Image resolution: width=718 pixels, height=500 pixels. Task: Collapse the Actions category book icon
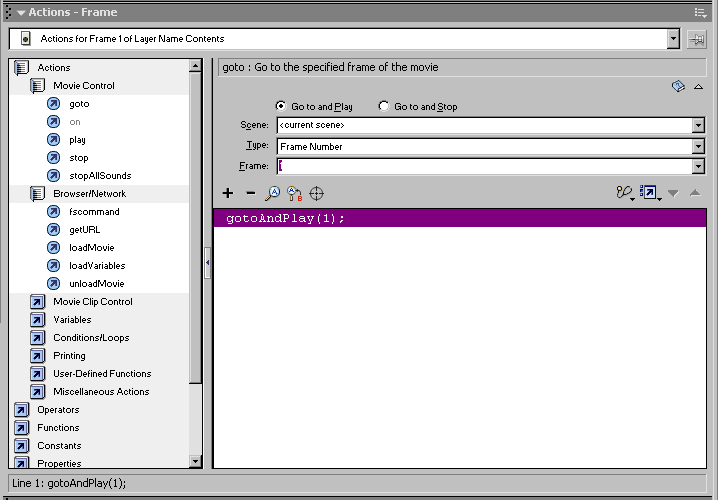coord(21,68)
